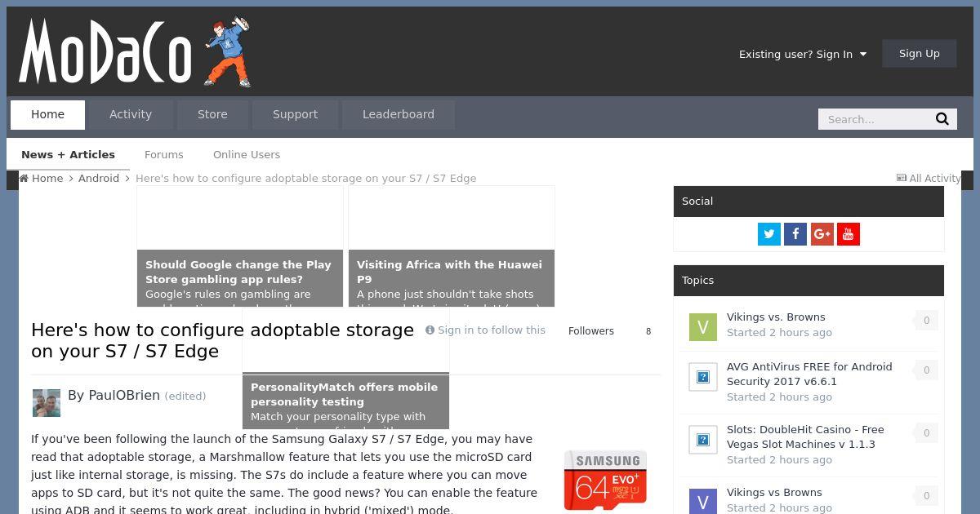Click the (edited) link near the author name
The height and width of the screenshot is (514, 980).
pos(185,396)
